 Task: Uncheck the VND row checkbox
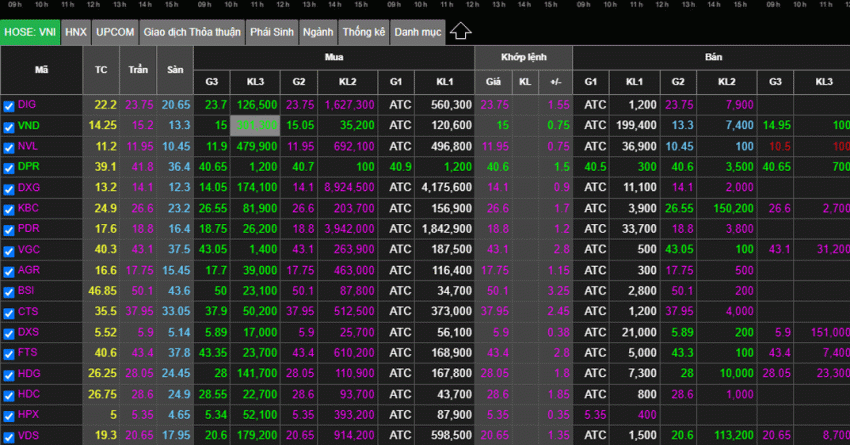coord(9,127)
